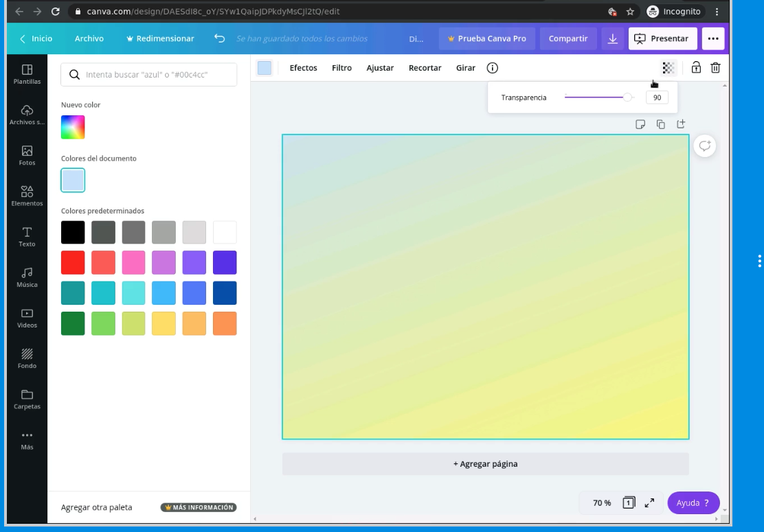The width and height of the screenshot is (764, 532).
Task: Select the yellow default color swatch
Action: (x=164, y=323)
